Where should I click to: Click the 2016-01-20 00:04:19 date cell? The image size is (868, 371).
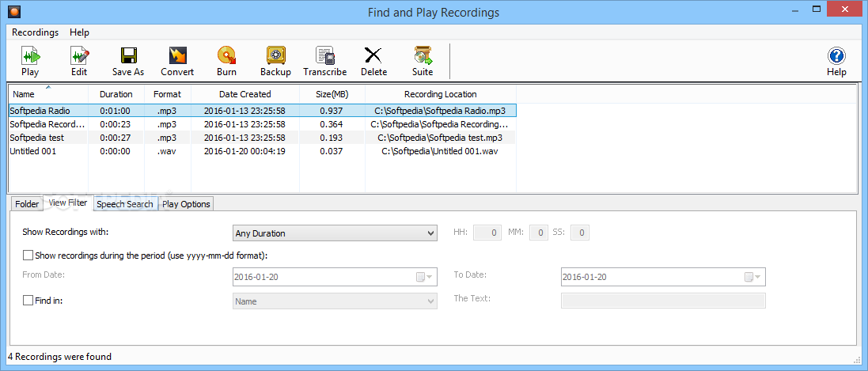[x=244, y=151]
